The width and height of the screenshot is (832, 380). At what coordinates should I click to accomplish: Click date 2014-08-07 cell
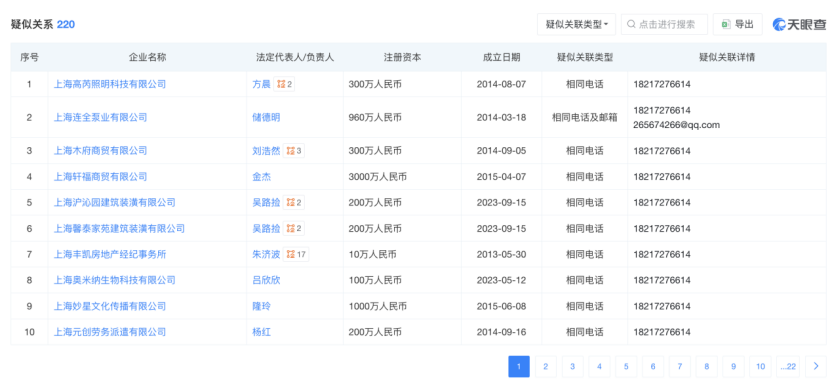[501, 84]
